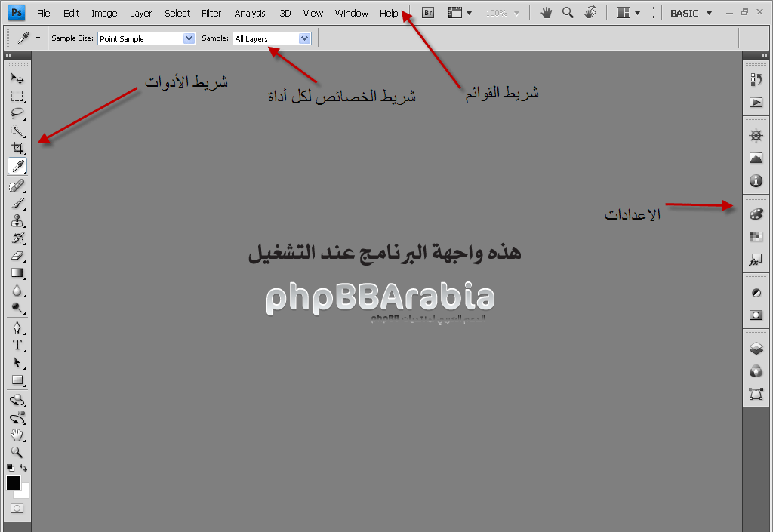The image size is (773, 532).
Task: Open the Info panel icon
Action: click(756, 181)
